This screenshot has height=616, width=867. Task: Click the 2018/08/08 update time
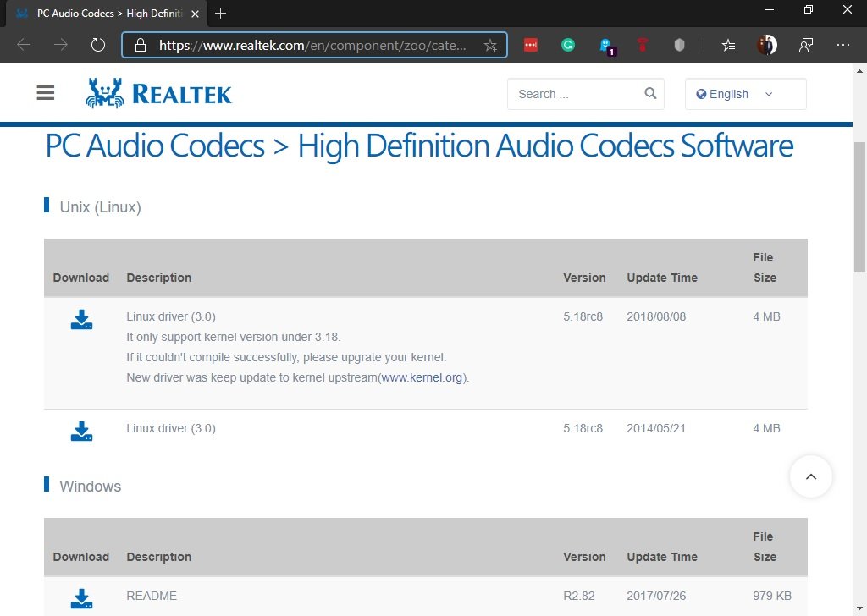656,316
